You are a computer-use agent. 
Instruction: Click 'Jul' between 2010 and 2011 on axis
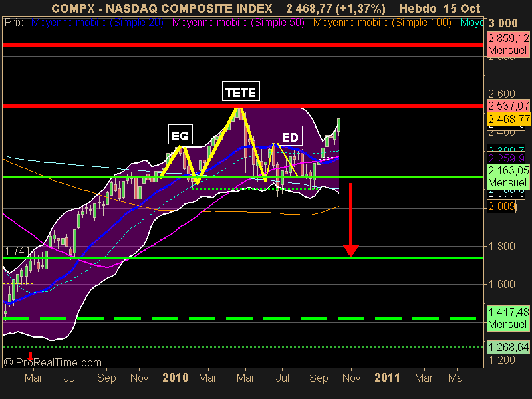[x=282, y=378]
